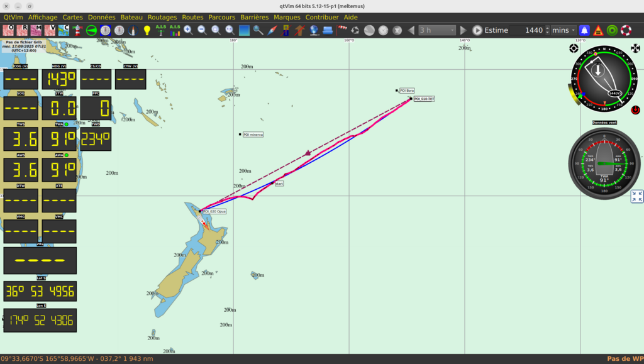Click the zoom in magnifier icon

[188, 30]
